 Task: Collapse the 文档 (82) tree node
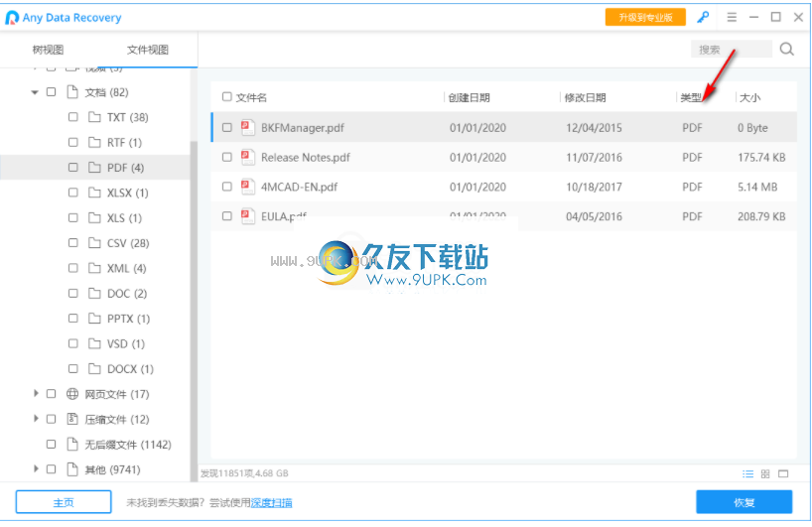pyautogui.click(x=35, y=92)
